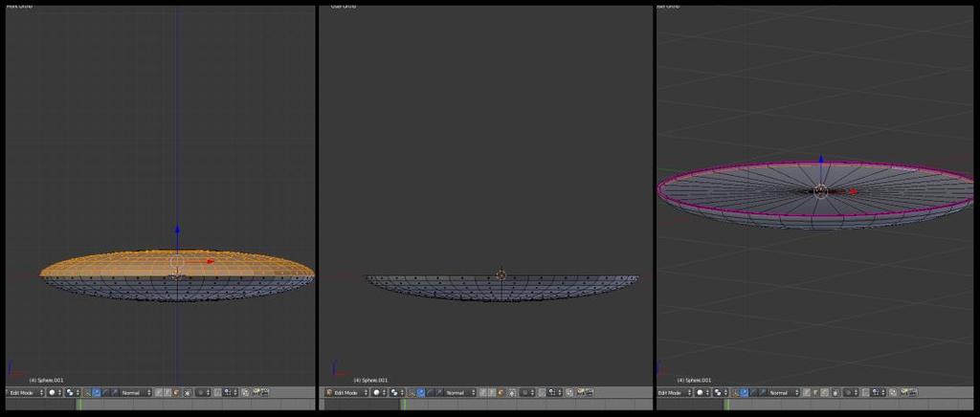Click green timeline frame marker below left viewport
The height and width of the screenshot is (417, 980).
coord(78,405)
